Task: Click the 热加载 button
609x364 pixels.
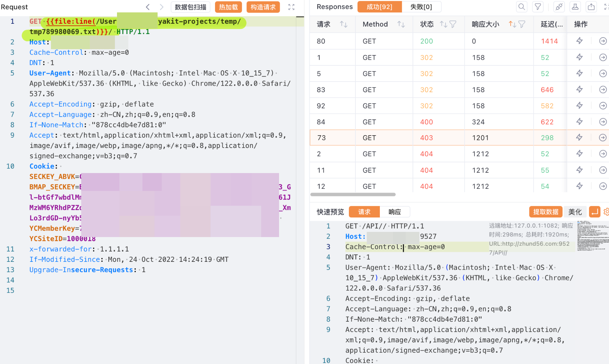Action: pos(228,7)
